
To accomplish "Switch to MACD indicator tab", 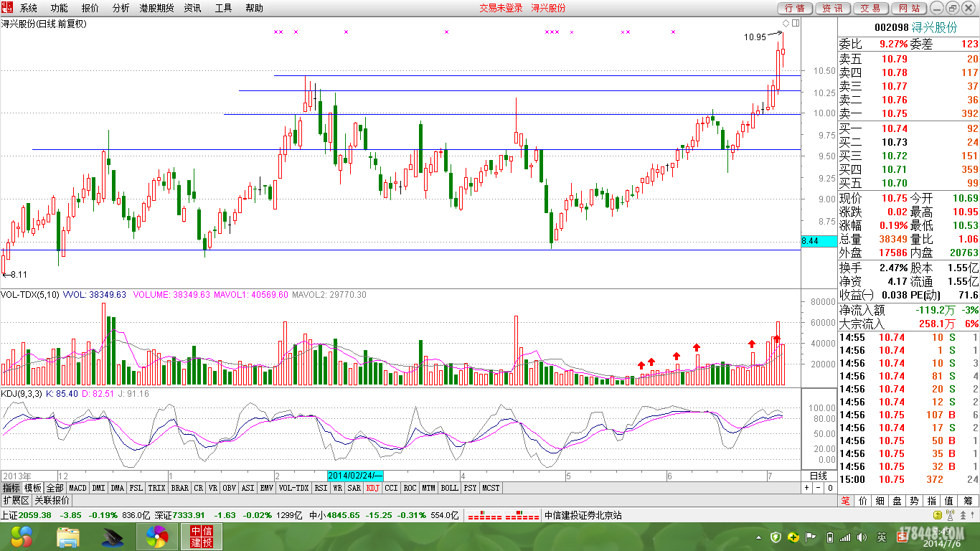I will 77,488.
